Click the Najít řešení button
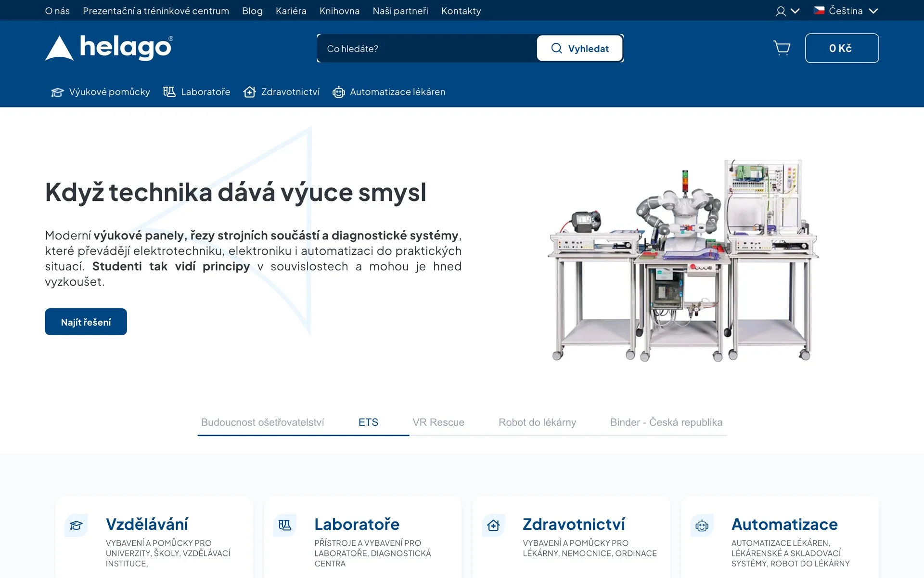This screenshot has height=578, width=924. (86, 322)
